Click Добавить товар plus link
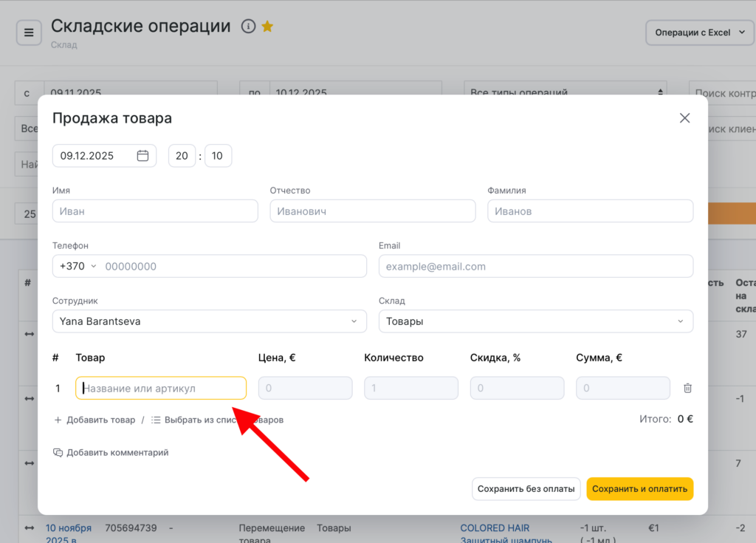756x543 pixels. 94,420
